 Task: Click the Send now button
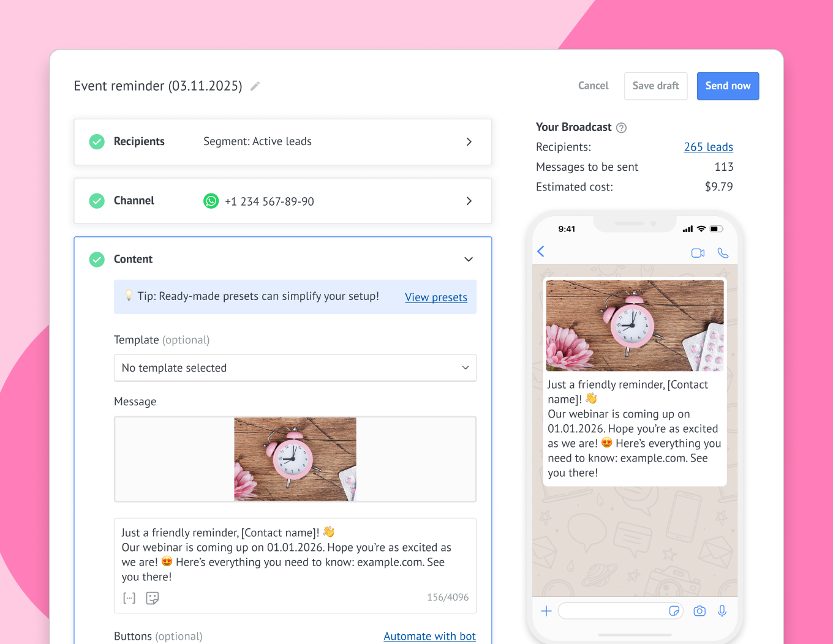(x=728, y=86)
